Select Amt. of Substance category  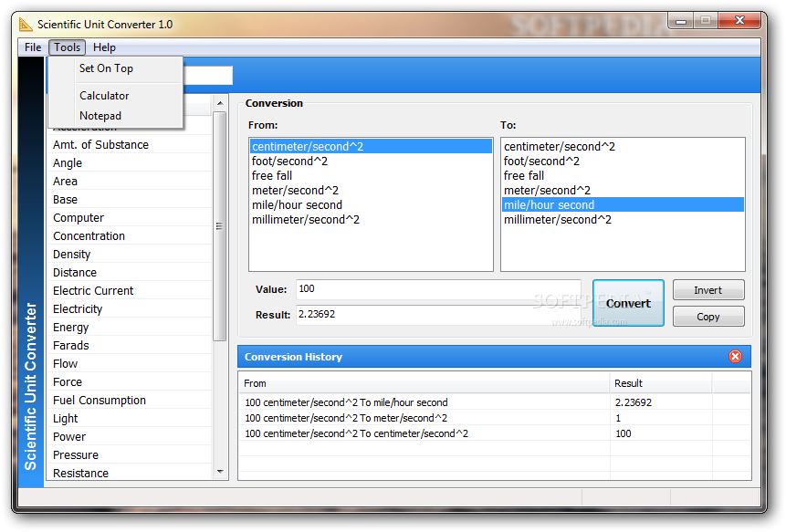click(130, 144)
